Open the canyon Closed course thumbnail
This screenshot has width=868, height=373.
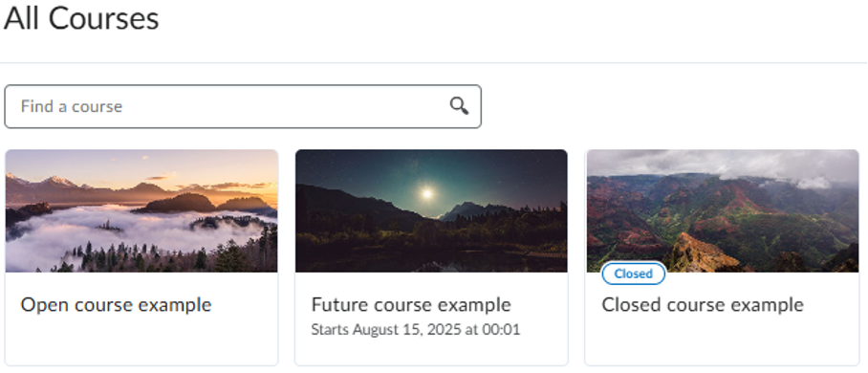click(x=723, y=210)
